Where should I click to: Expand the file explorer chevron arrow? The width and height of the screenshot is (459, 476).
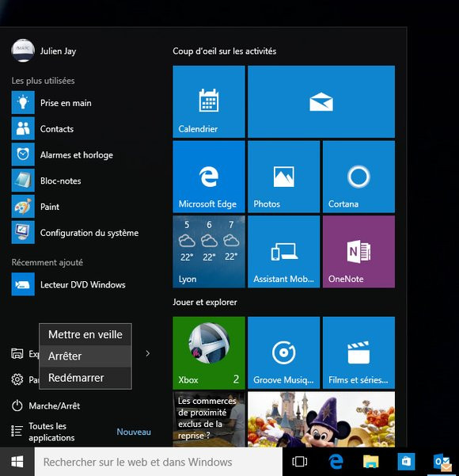[x=148, y=354]
